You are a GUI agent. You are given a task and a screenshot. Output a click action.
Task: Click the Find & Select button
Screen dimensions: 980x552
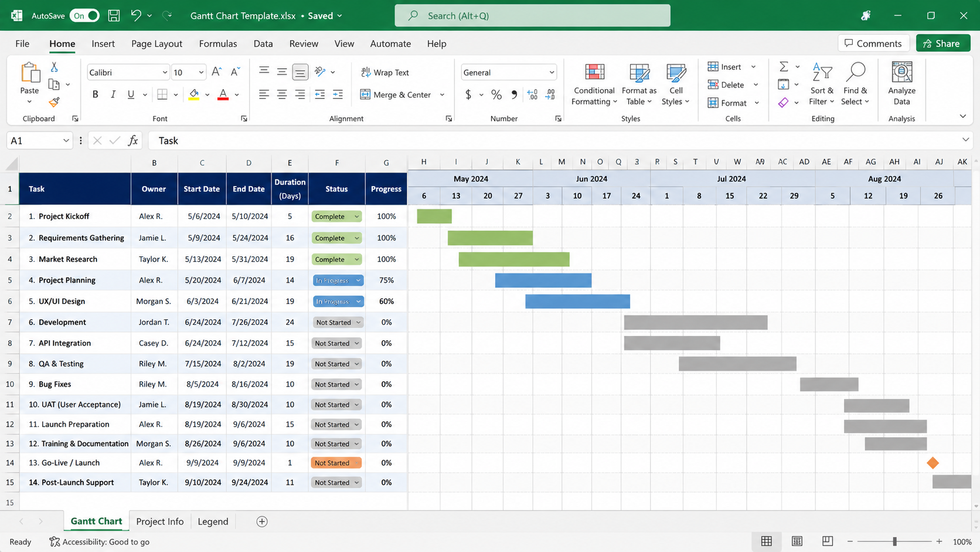point(855,84)
